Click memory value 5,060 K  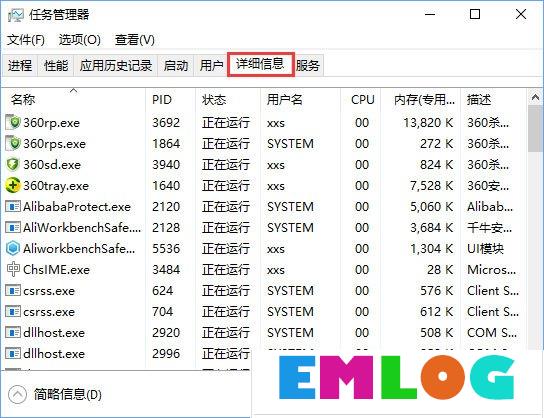pos(431,207)
